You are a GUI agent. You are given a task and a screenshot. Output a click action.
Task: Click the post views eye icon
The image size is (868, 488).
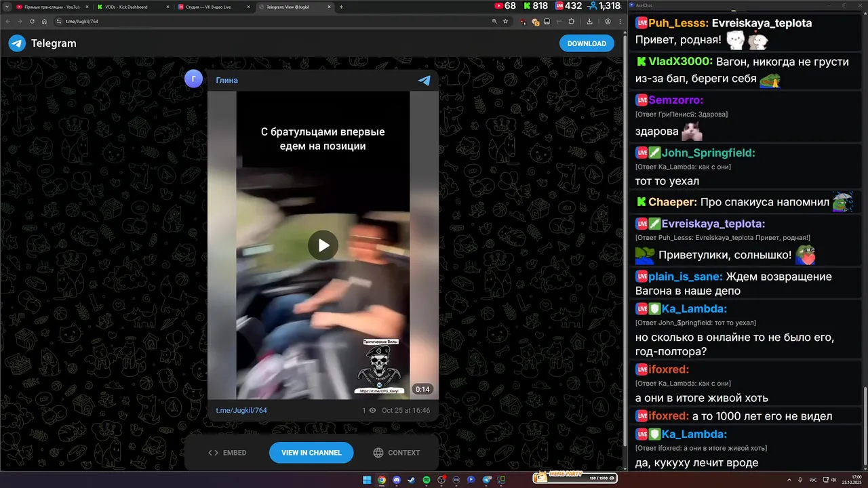tap(372, 410)
